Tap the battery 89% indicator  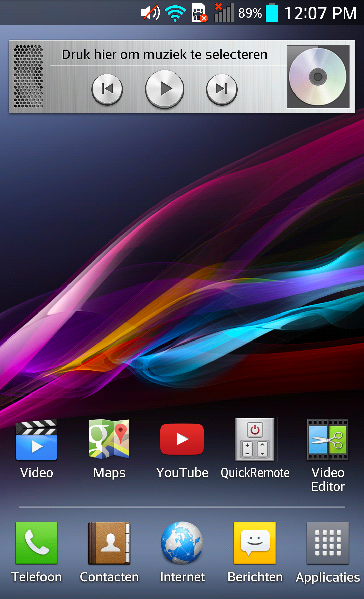click(x=258, y=13)
